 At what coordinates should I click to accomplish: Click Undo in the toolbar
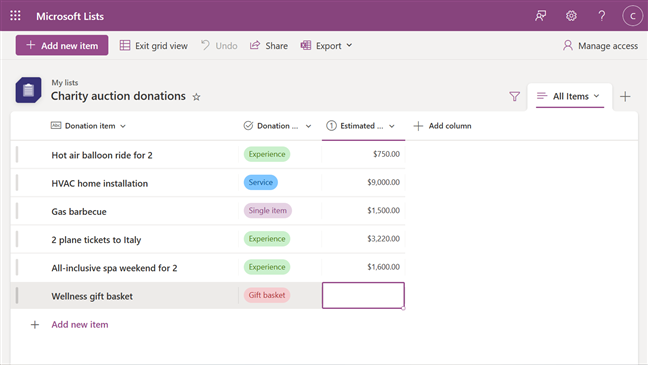[x=219, y=45]
